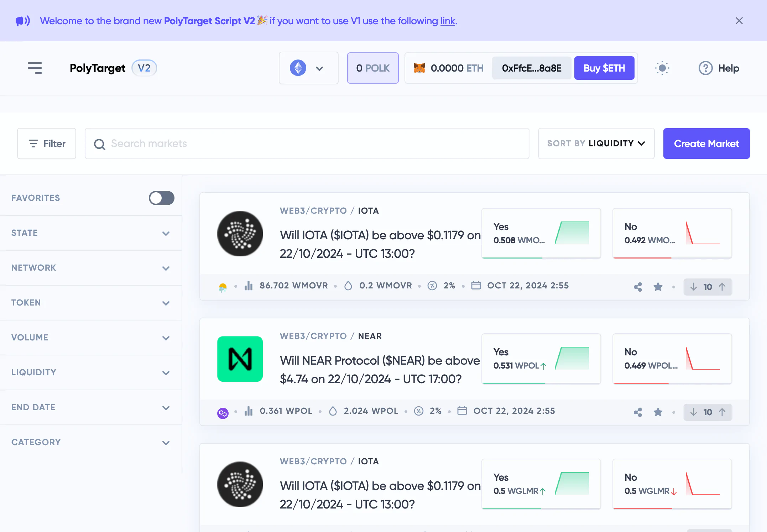This screenshot has height=532, width=767.
Task: Downvote the NEAR market
Action: pos(694,412)
